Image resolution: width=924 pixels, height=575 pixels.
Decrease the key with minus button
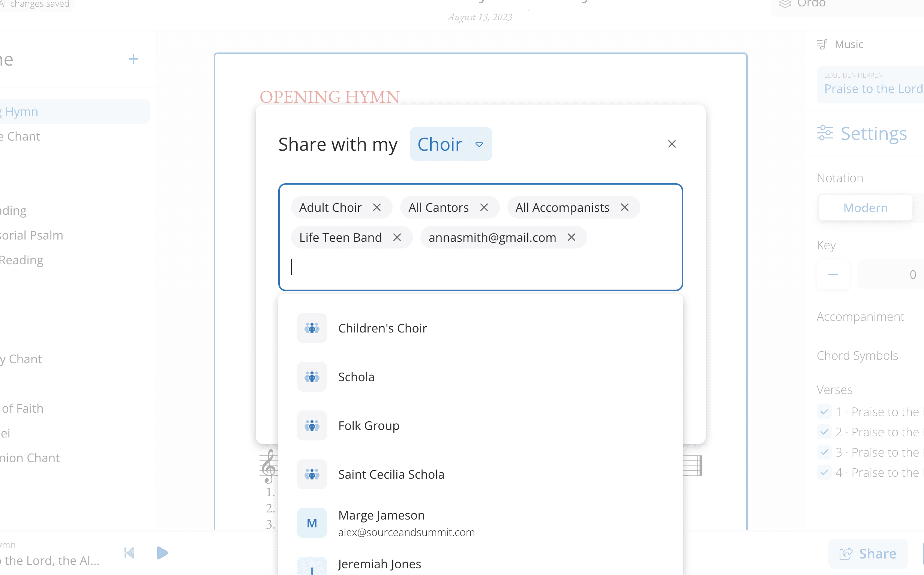click(833, 275)
